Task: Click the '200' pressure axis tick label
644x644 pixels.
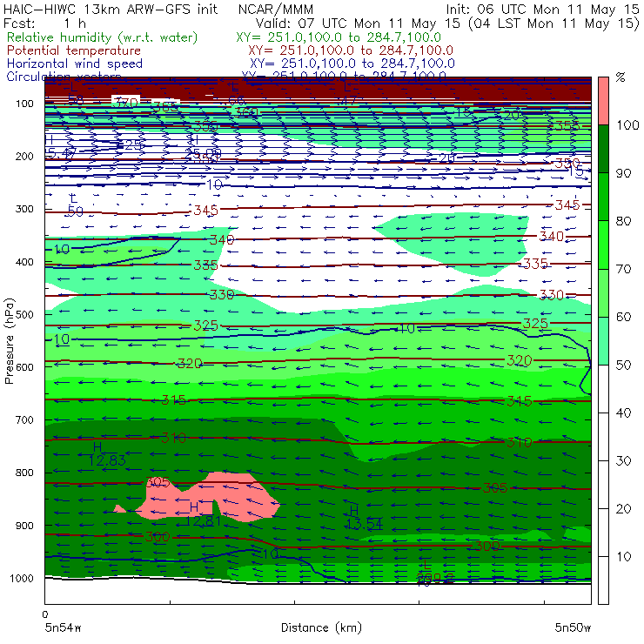Action: (24, 157)
